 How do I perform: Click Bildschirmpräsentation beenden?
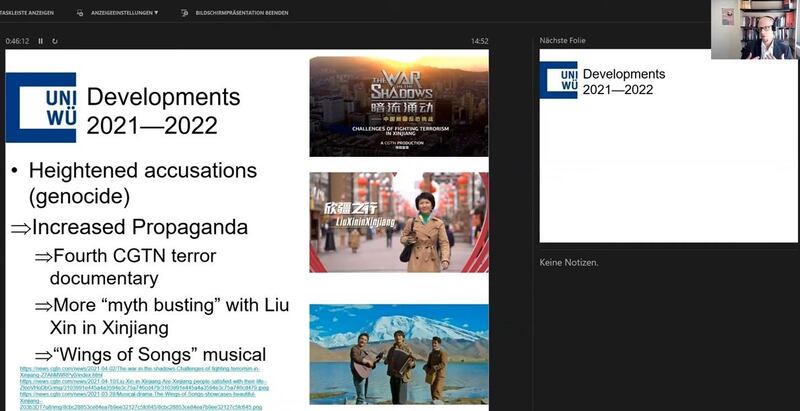pyautogui.click(x=242, y=13)
